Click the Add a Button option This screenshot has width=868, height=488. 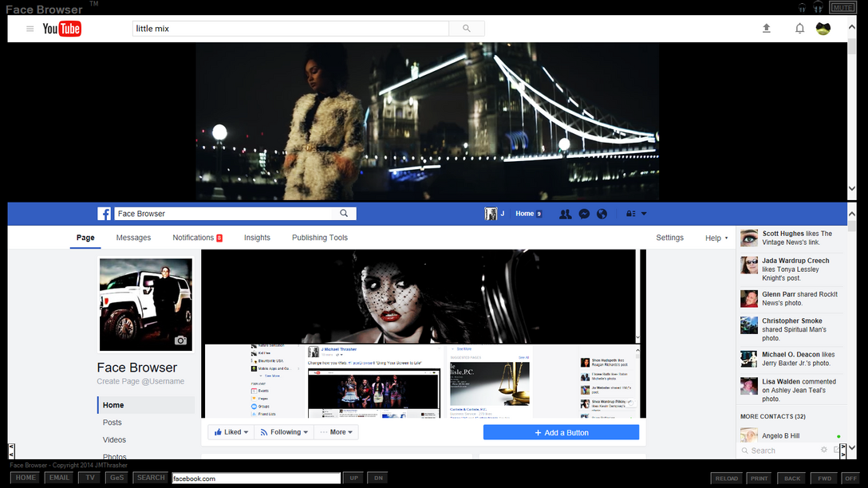(x=561, y=431)
